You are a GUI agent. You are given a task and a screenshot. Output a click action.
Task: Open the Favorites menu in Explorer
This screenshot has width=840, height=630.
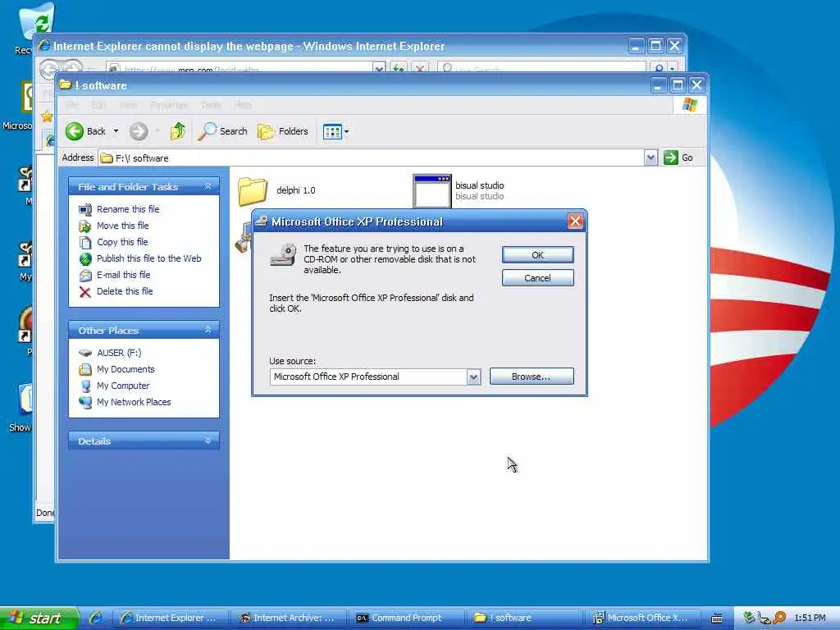169,105
